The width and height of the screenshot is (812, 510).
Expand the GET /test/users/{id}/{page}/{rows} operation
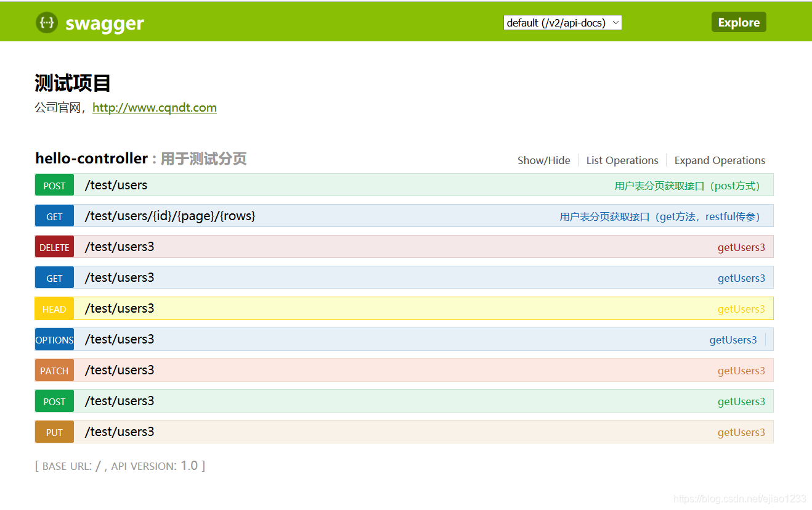pos(170,216)
